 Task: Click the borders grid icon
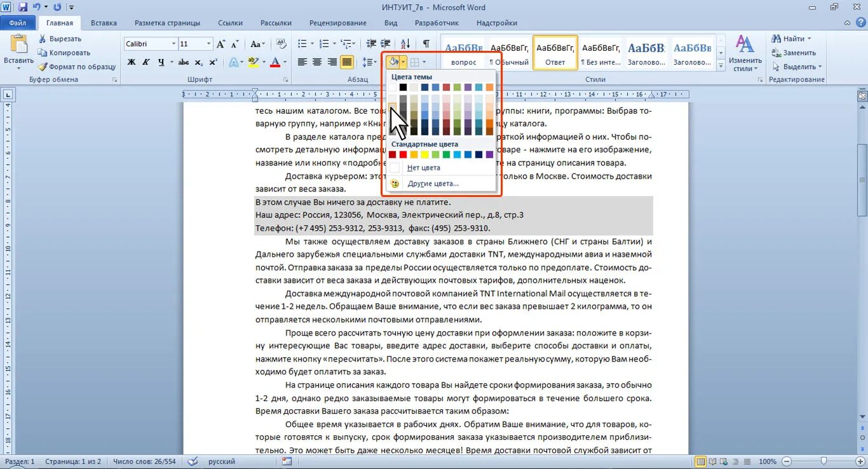[414, 62]
